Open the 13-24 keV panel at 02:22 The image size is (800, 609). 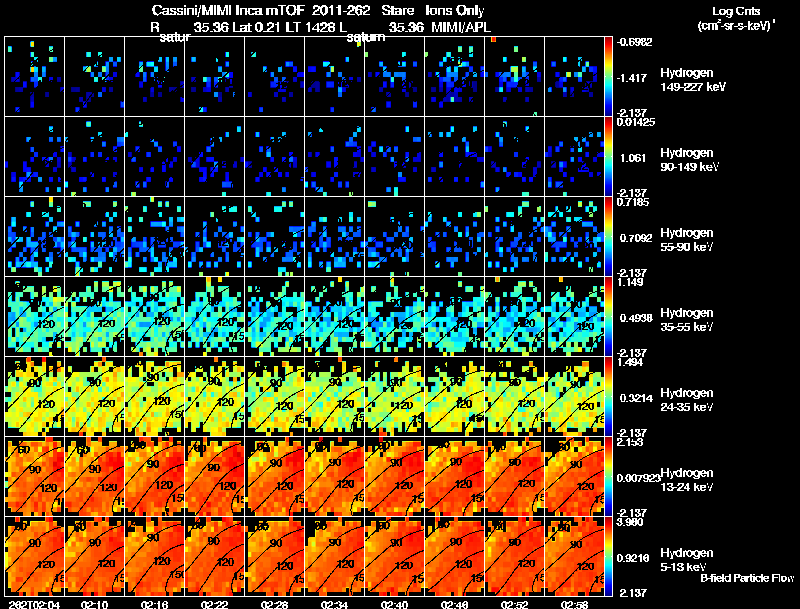214,477
